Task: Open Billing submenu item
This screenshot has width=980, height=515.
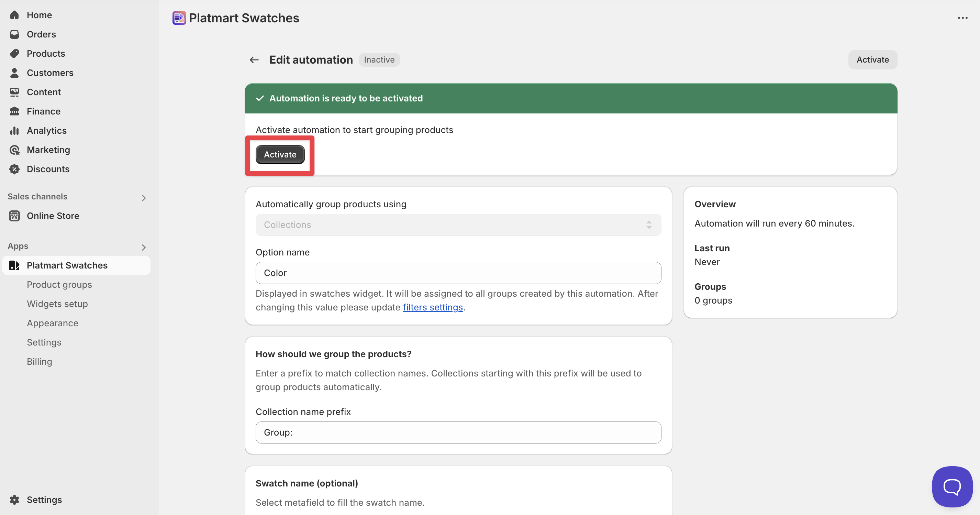Action: pos(40,362)
